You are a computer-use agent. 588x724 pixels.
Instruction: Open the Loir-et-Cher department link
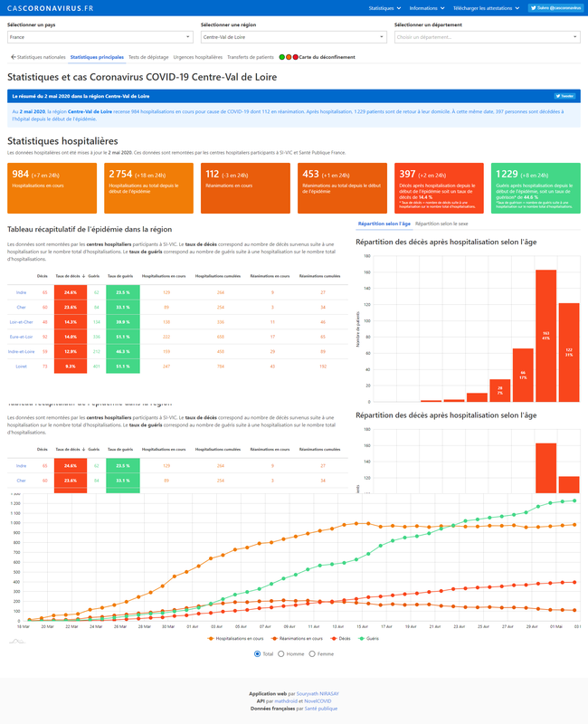click(21, 322)
